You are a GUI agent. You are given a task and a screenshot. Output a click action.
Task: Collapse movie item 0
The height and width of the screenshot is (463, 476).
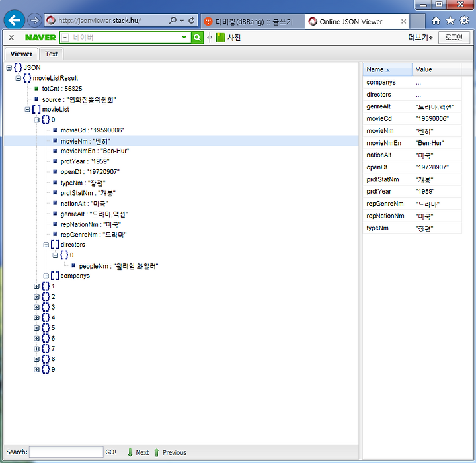[x=37, y=120]
